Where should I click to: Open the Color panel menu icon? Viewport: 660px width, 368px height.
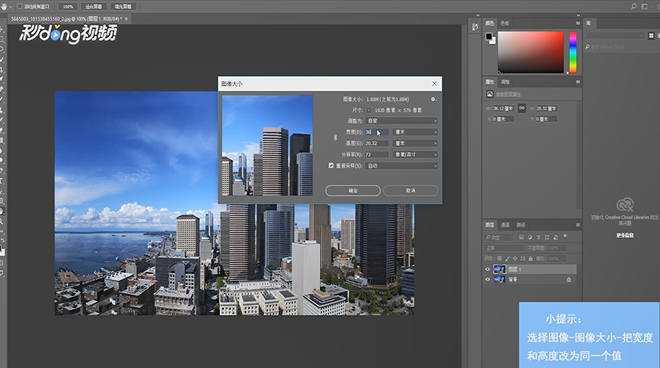[578, 23]
